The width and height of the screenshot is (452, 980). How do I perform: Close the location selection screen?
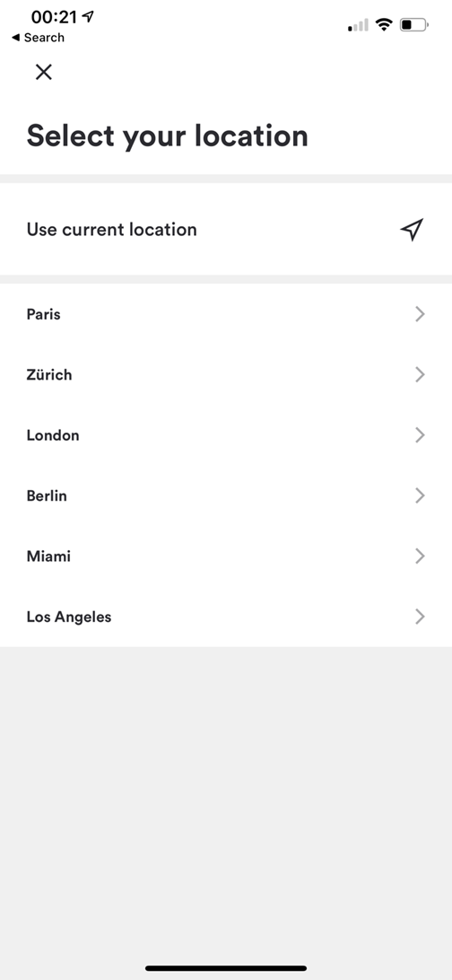(44, 73)
